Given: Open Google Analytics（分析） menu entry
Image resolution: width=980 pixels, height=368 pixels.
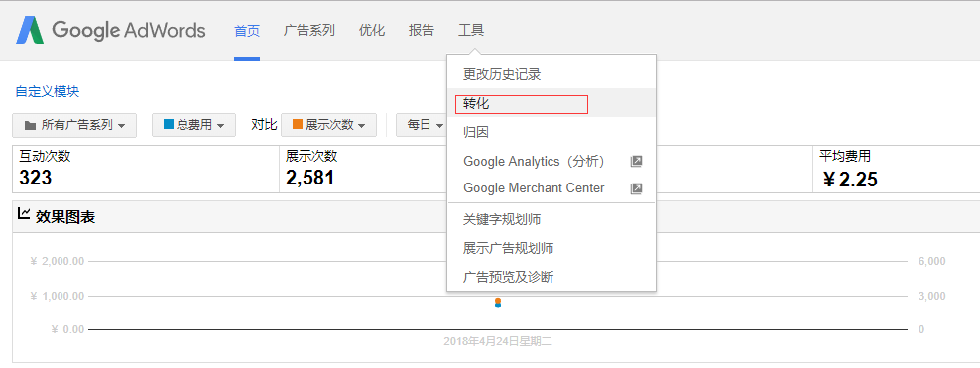Looking at the screenshot, I should [551, 162].
